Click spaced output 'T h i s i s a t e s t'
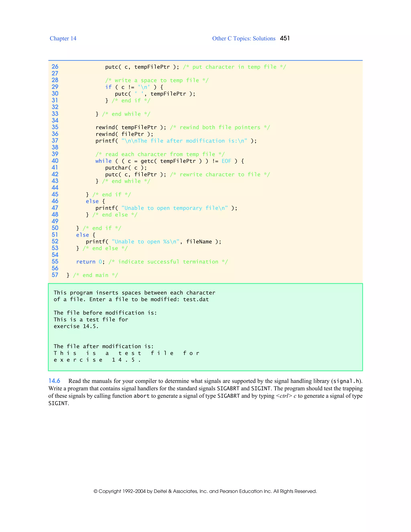411x532 pixels. tap(126, 353)
